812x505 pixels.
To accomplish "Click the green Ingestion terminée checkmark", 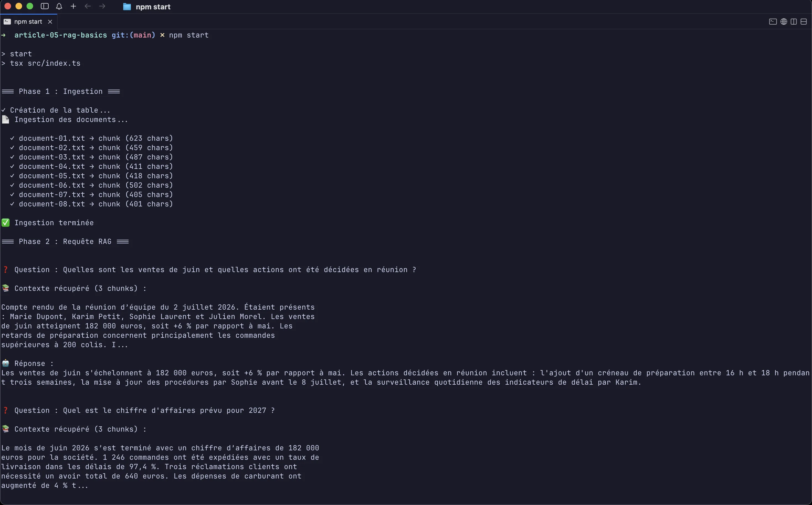I will [x=6, y=223].
